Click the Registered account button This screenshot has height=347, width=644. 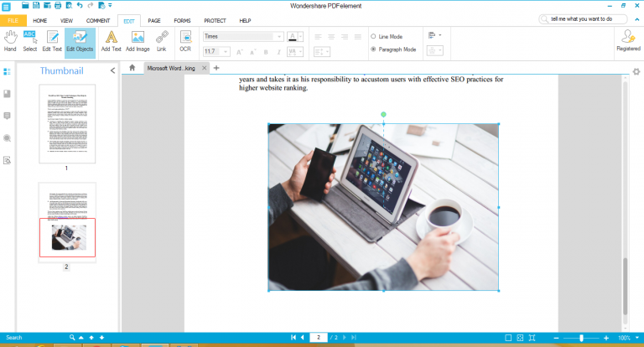pos(628,40)
